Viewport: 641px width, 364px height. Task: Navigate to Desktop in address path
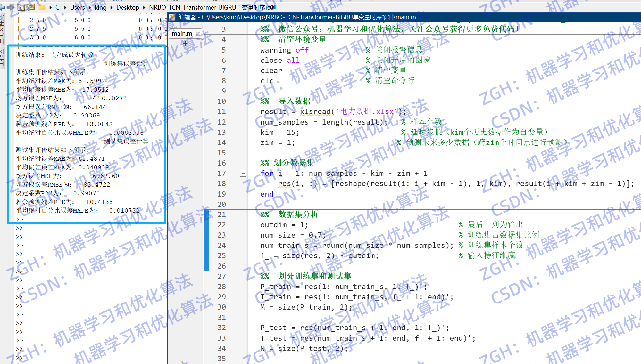[128, 7]
